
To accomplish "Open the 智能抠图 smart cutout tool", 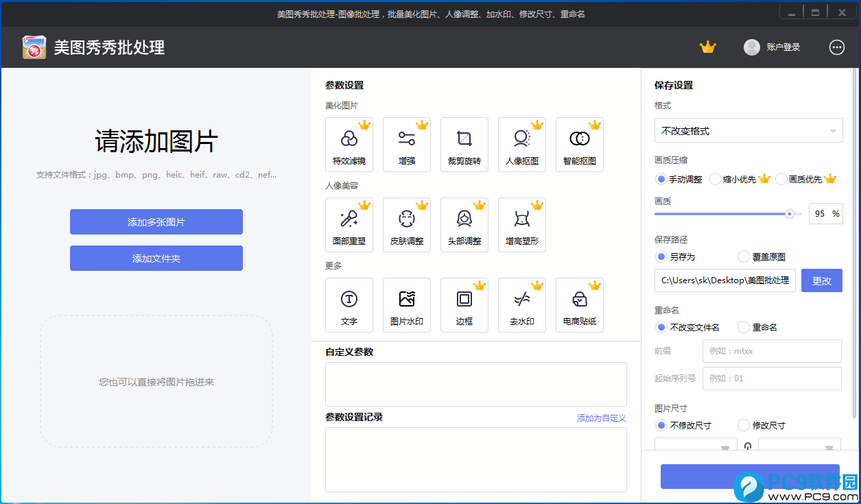I will (x=580, y=145).
